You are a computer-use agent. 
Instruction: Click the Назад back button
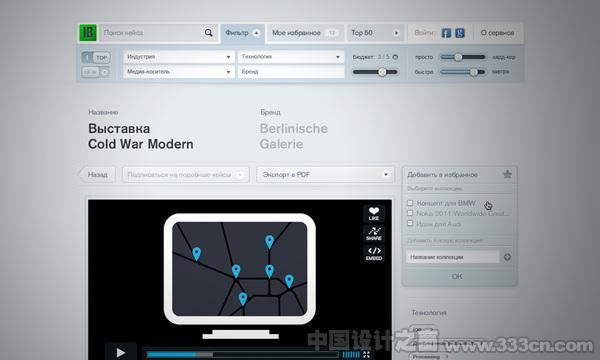coord(97,174)
